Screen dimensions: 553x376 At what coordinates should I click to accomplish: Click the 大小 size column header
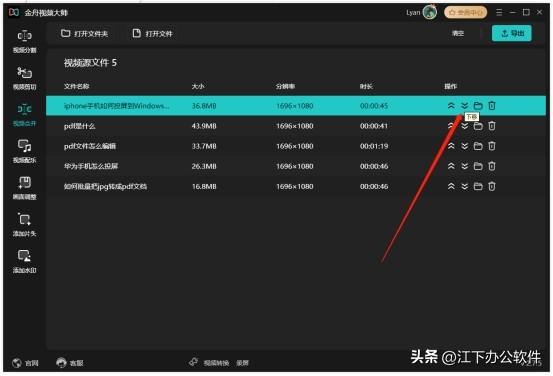pyautogui.click(x=198, y=86)
